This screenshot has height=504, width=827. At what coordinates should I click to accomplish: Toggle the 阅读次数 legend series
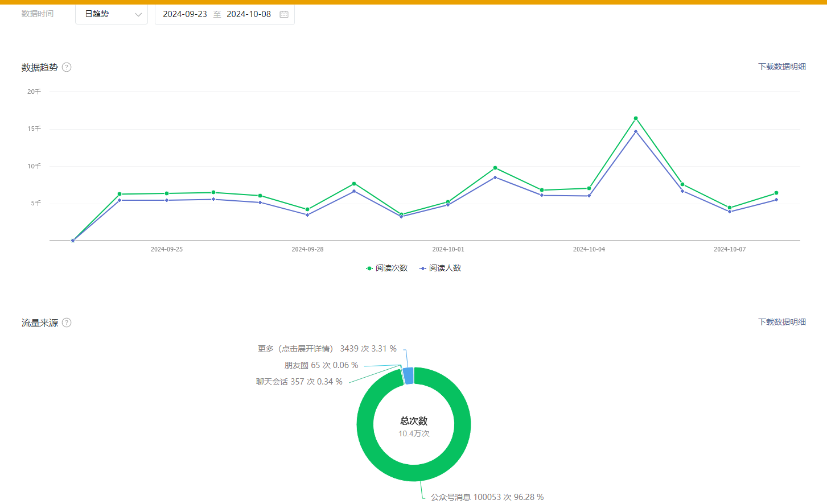click(x=387, y=268)
